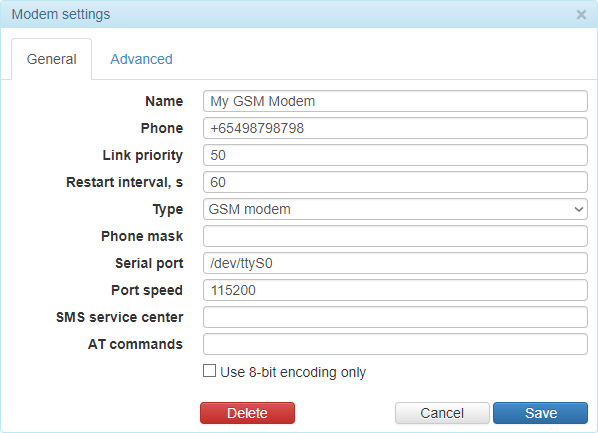Click the Delete button

click(248, 413)
